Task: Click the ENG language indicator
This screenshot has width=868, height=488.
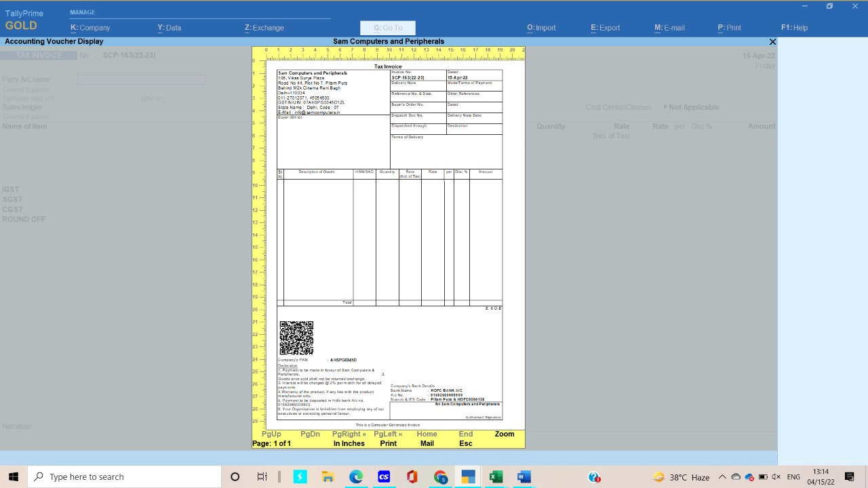Action: (x=793, y=477)
